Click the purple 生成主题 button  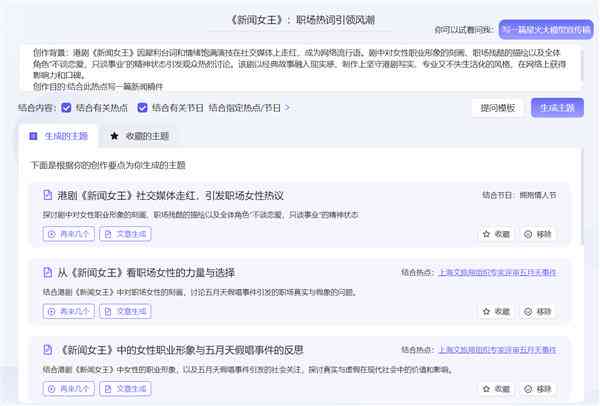coord(557,108)
